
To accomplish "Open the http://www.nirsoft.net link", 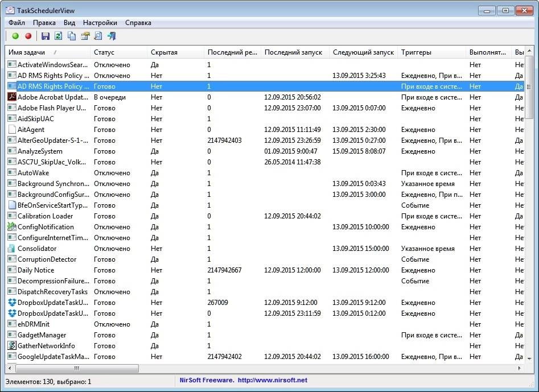I will 273,380.
